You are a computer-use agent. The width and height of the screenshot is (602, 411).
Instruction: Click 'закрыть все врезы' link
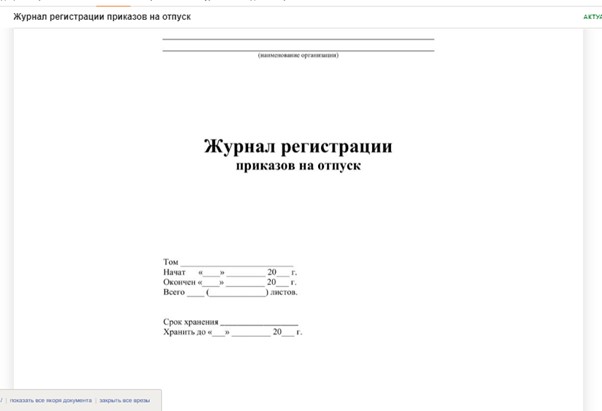tap(124, 400)
